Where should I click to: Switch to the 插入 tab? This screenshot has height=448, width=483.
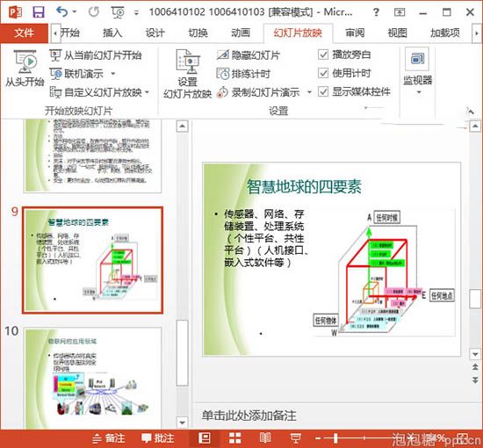[x=112, y=33]
